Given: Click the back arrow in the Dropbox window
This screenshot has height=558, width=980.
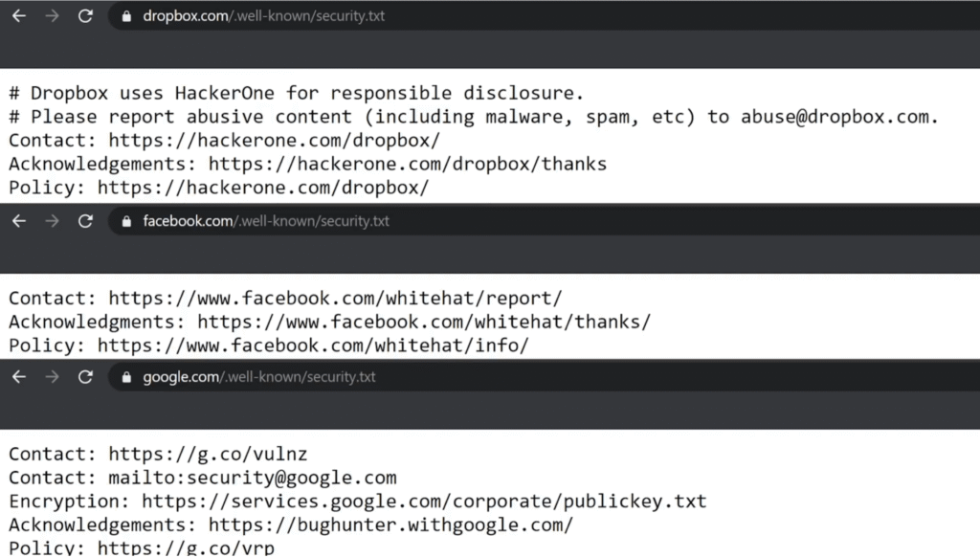Looking at the screenshot, I should 19,15.
